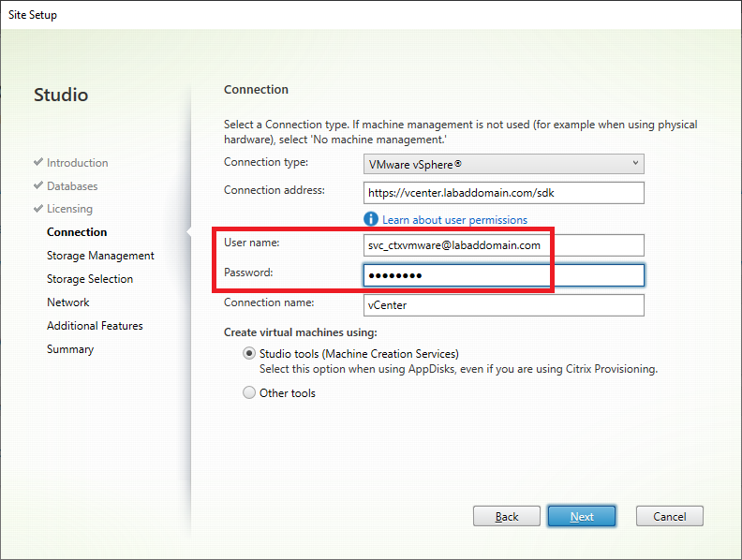742x560 pixels.
Task: Select the Other tools radio button
Action: click(249, 393)
